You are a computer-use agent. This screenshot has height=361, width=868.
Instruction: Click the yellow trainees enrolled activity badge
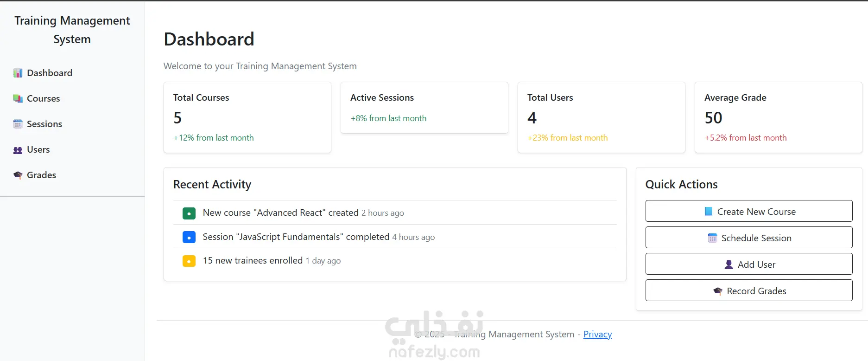tap(189, 261)
